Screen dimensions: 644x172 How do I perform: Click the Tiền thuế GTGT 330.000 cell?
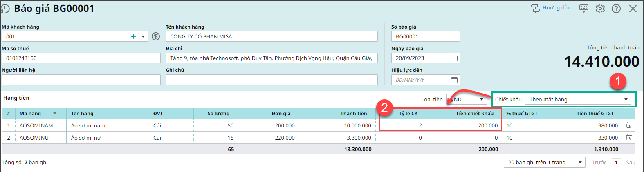tap(590, 138)
